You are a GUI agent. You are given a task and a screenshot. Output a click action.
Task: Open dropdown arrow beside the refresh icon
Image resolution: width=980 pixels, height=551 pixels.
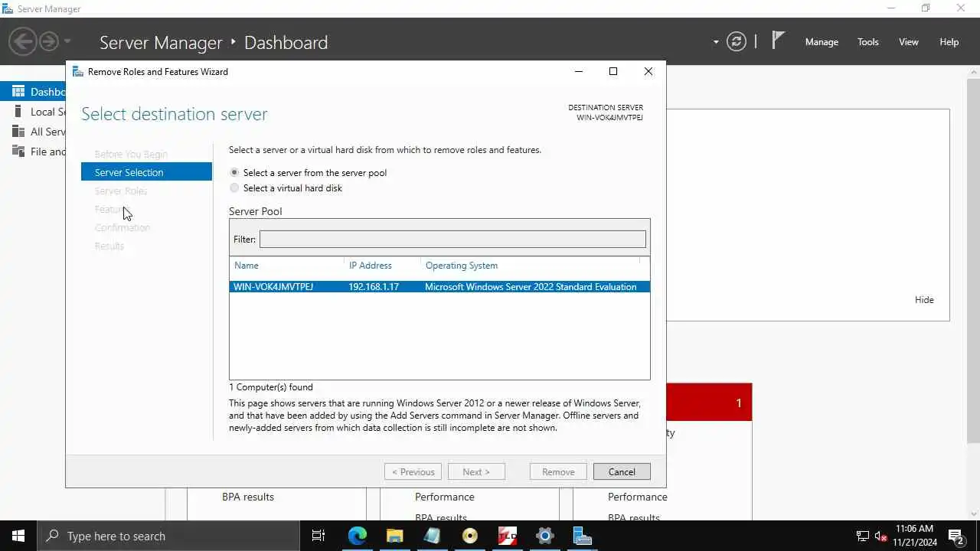point(716,42)
